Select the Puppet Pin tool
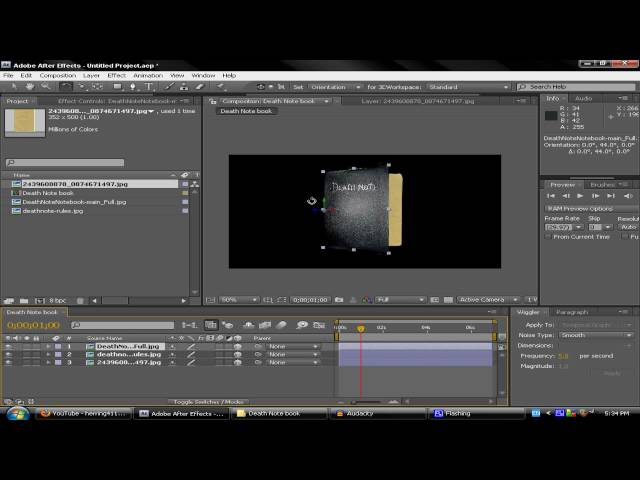 (220, 87)
